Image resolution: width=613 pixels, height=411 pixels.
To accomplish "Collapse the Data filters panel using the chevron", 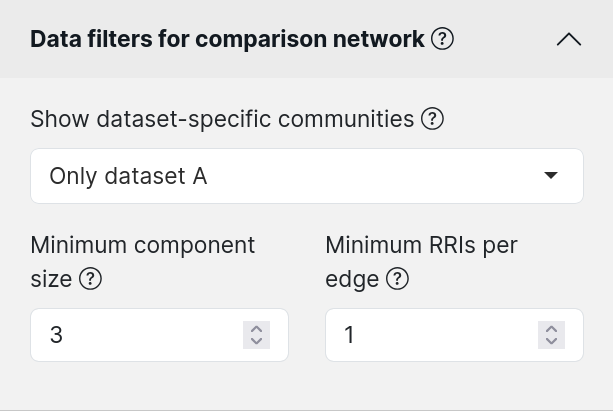I will pyautogui.click(x=569, y=39).
